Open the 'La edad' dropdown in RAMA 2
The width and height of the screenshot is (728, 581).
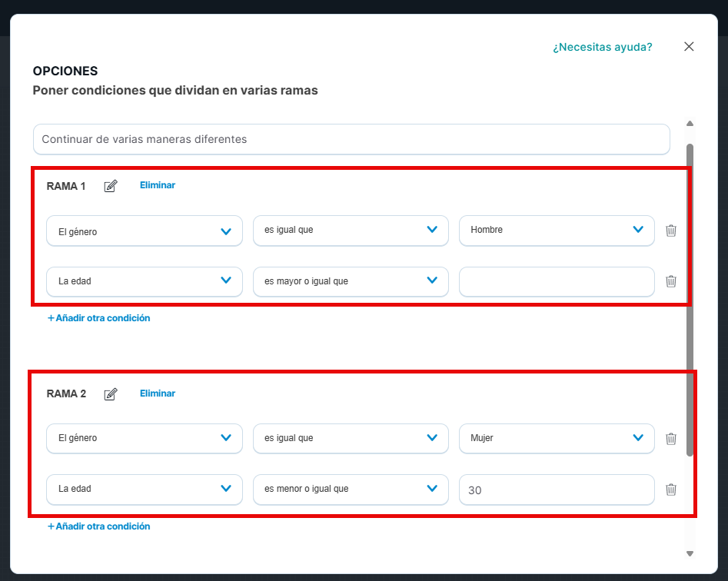coord(145,489)
